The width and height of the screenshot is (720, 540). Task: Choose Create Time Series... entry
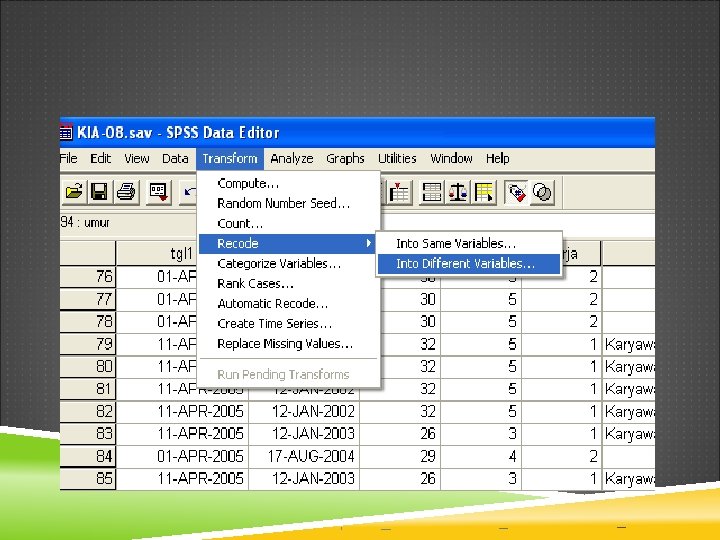tap(288, 324)
